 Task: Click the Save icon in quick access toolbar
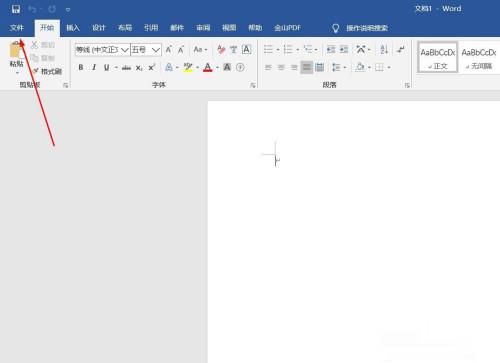click(x=16, y=9)
